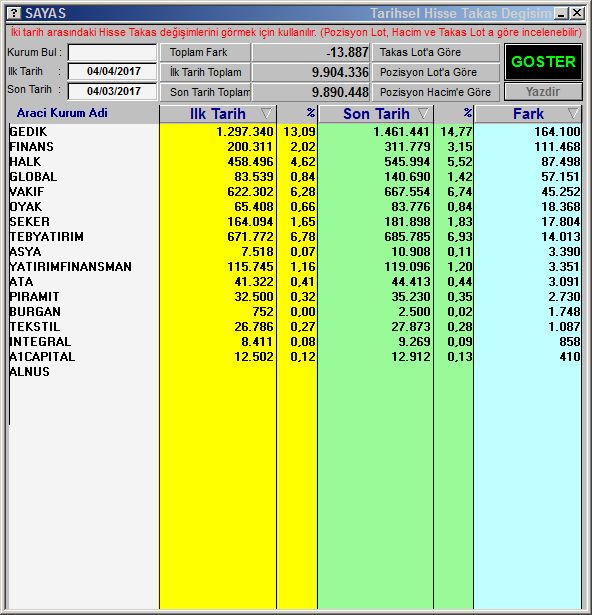This screenshot has height=615, width=592.
Task: Edit the Ilk Tarih date field
Action: pos(112,71)
